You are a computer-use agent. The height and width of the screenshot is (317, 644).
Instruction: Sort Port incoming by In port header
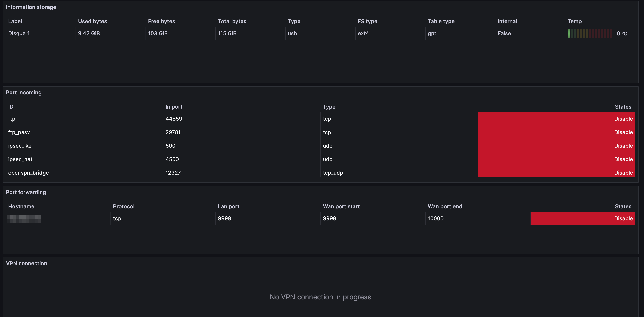(x=174, y=107)
